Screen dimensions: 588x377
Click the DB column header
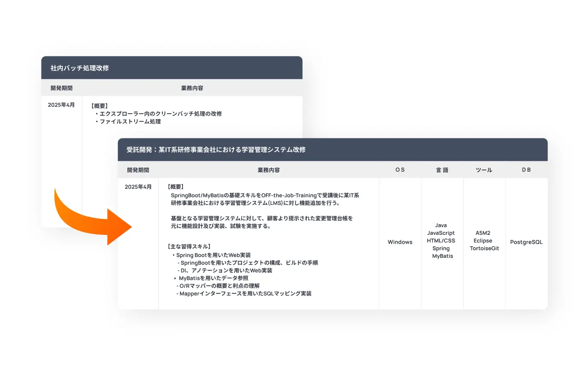tap(526, 170)
